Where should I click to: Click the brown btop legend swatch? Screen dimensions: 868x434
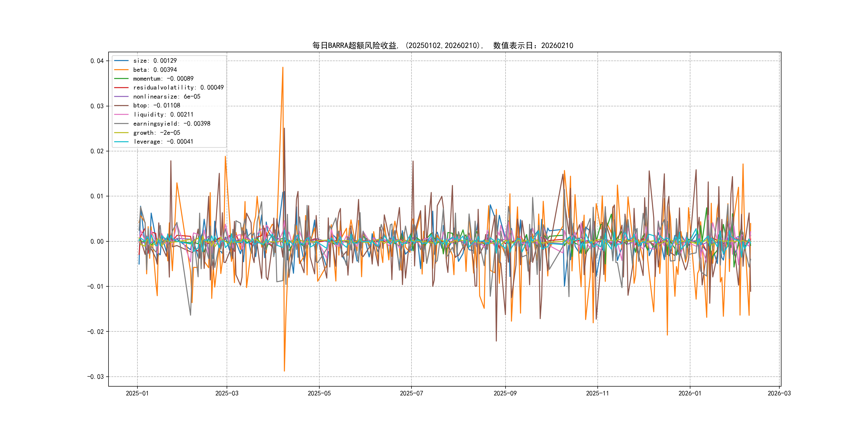coord(121,106)
